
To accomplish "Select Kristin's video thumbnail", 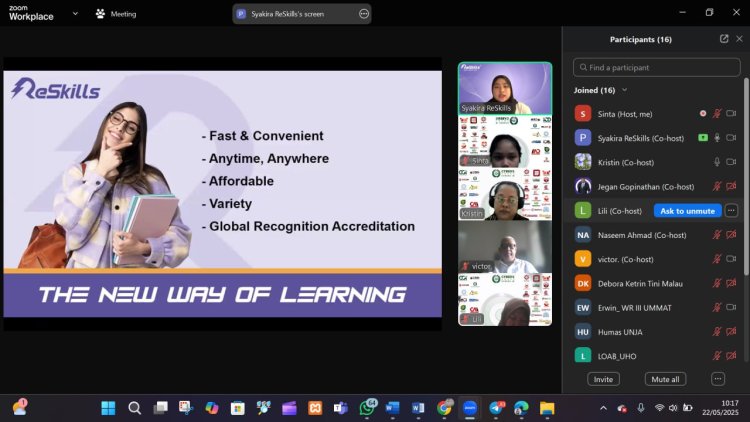I will 505,194.
